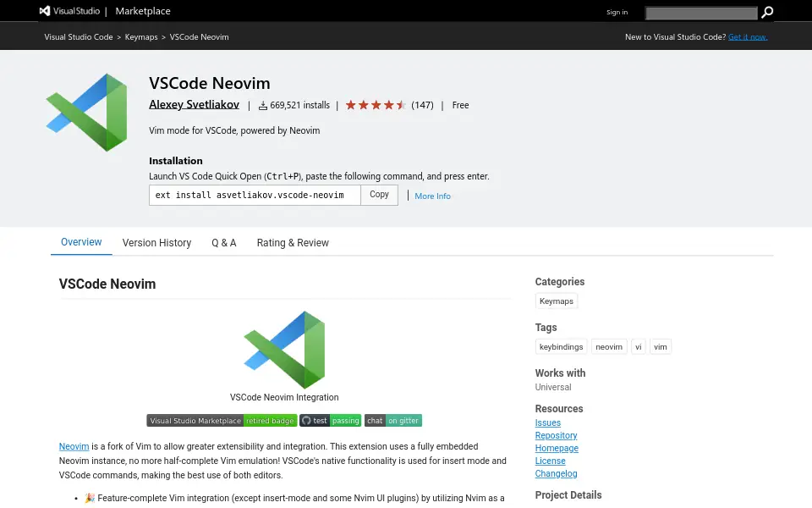Focus the marketplace search input field
Image resolution: width=812 pixels, height=508 pixels.
tap(702, 13)
